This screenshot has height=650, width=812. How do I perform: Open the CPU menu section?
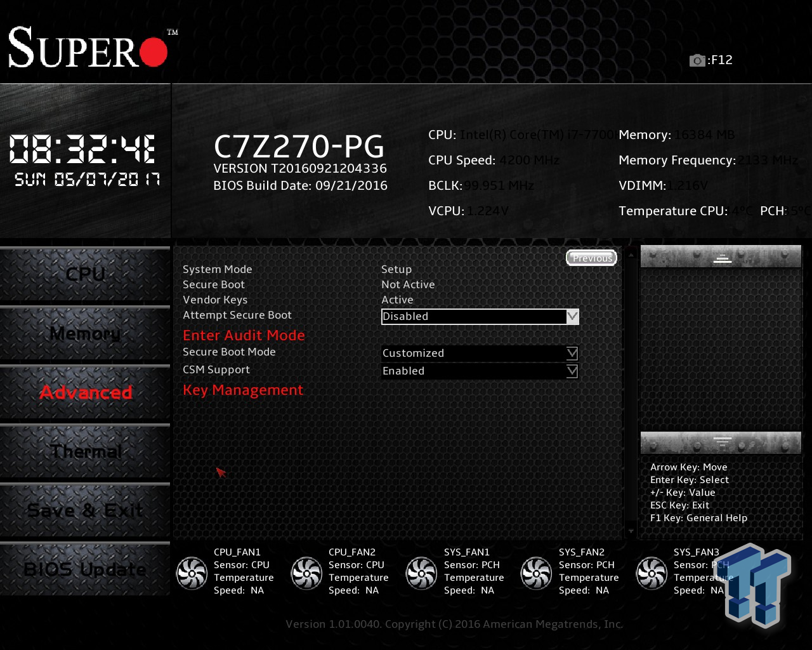(85, 274)
